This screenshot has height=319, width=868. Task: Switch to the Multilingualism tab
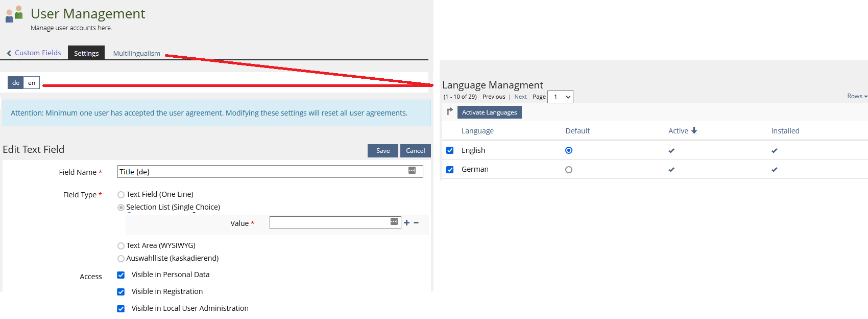pyautogui.click(x=136, y=53)
